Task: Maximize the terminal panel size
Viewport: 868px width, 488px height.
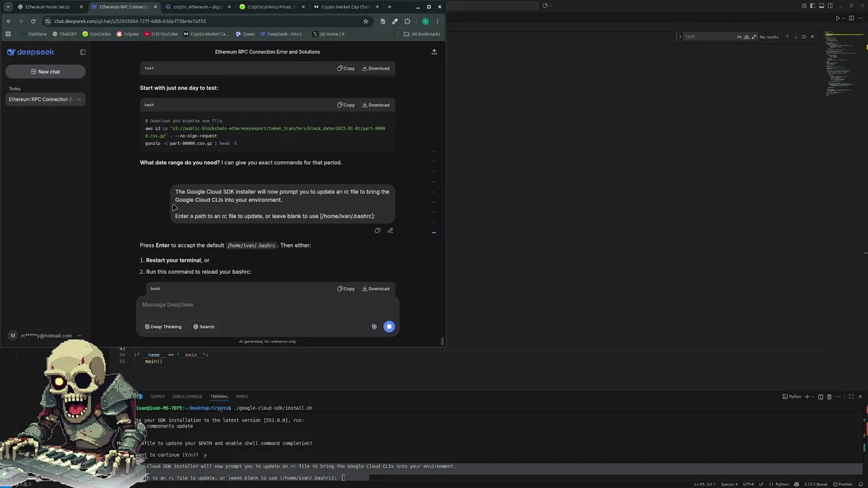Action: click(x=851, y=396)
